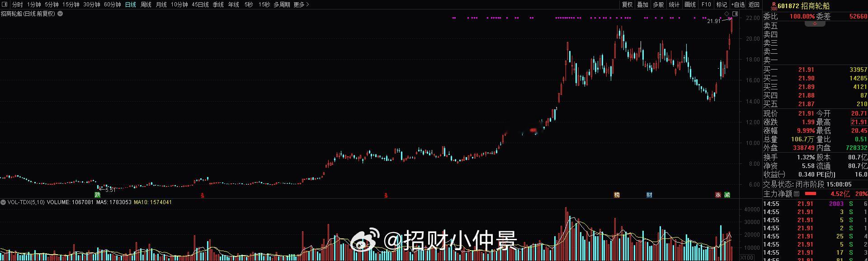Viewport: 868px width, 261px height.
Task: Switch to 月线 monthly chart
Action: point(161,5)
